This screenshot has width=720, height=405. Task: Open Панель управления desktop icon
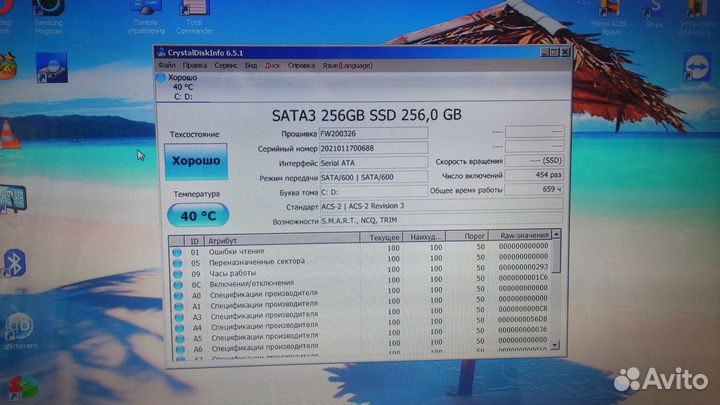click(x=146, y=17)
